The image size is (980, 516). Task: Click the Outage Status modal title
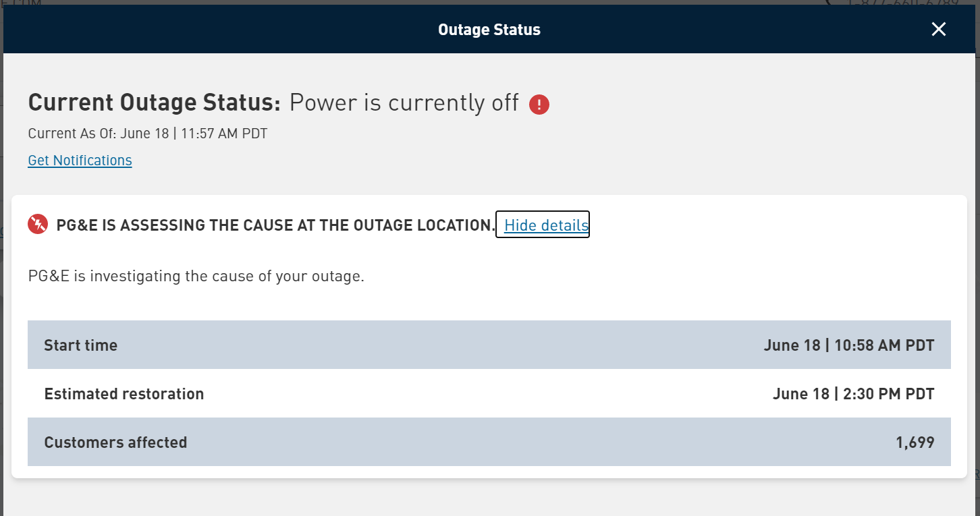click(489, 29)
